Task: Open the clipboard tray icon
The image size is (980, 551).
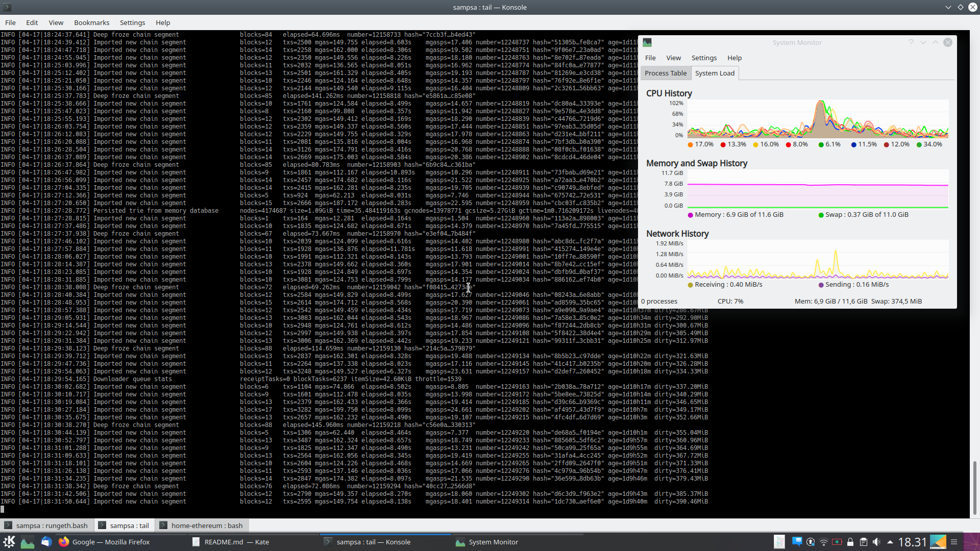Action: pos(863,542)
